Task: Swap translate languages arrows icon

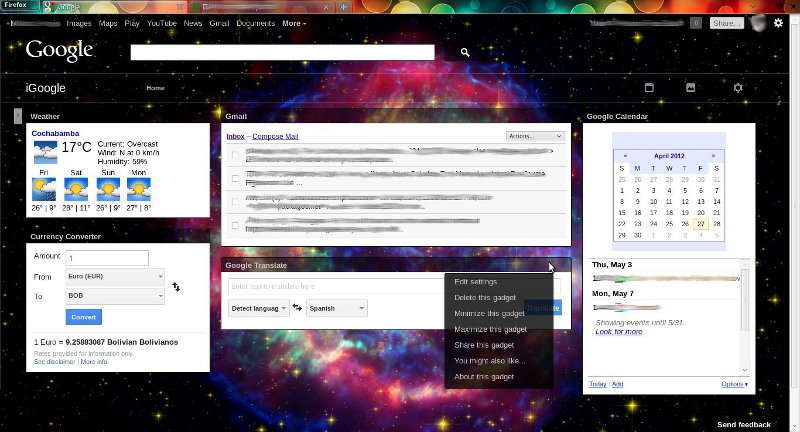Action: pyautogui.click(x=297, y=308)
